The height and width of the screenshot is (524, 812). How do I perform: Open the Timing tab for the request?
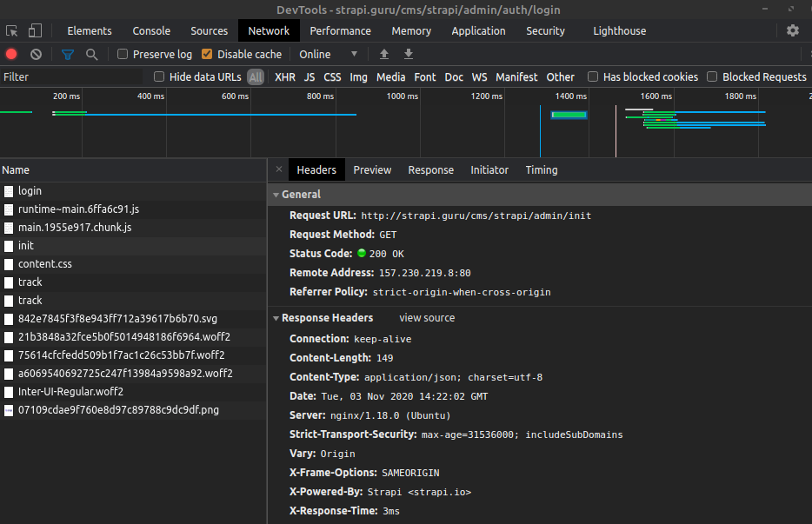(541, 170)
